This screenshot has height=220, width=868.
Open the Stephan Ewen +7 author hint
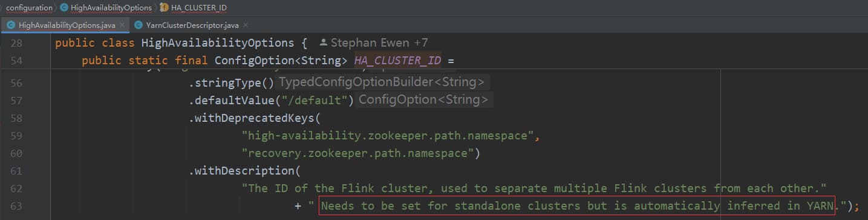point(379,43)
